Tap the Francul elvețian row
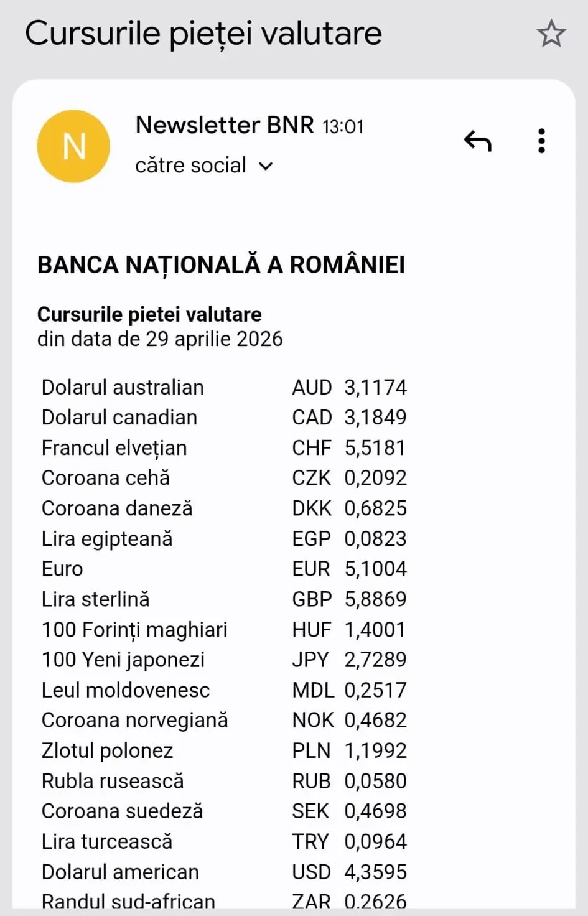The width and height of the screenshot is (588, 916). (x=224, y=448)
